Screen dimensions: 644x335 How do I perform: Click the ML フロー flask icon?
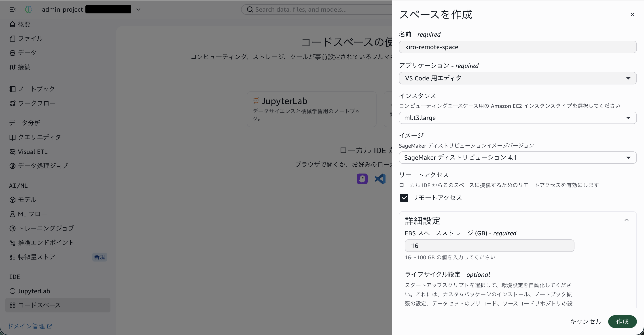(12, 214)
